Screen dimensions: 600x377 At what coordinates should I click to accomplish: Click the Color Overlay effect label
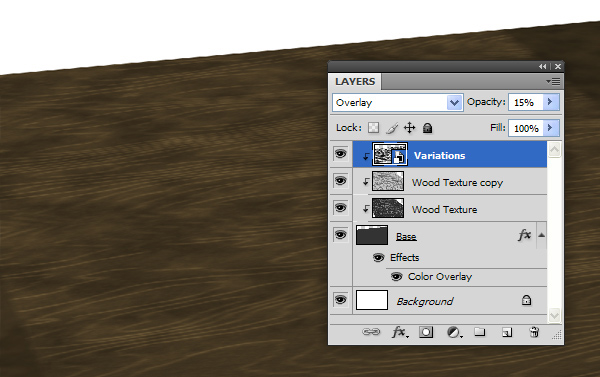[x=440, y=277]
